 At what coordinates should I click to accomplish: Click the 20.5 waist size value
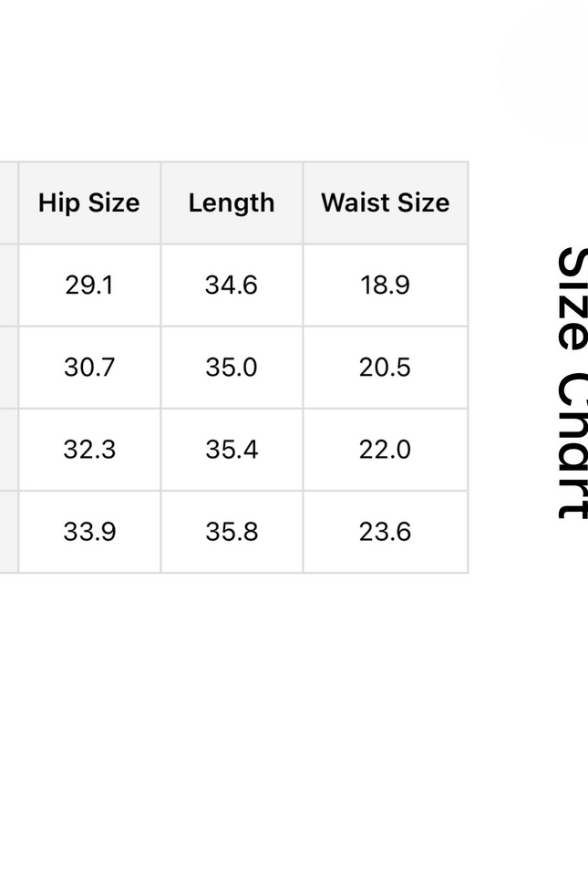(x=385, y=367)
